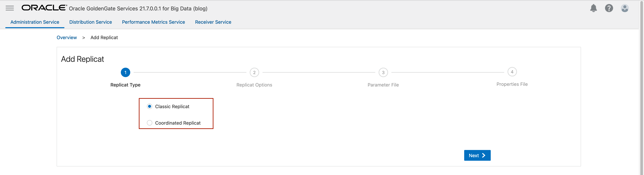Click the Replicat Options step label
The width and height of the screenshot is (644, 175).
coord(254,85)
